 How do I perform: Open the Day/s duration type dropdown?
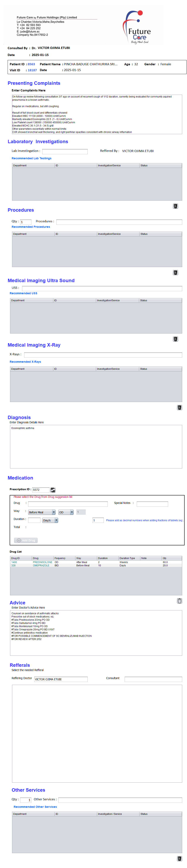[50, 520]
